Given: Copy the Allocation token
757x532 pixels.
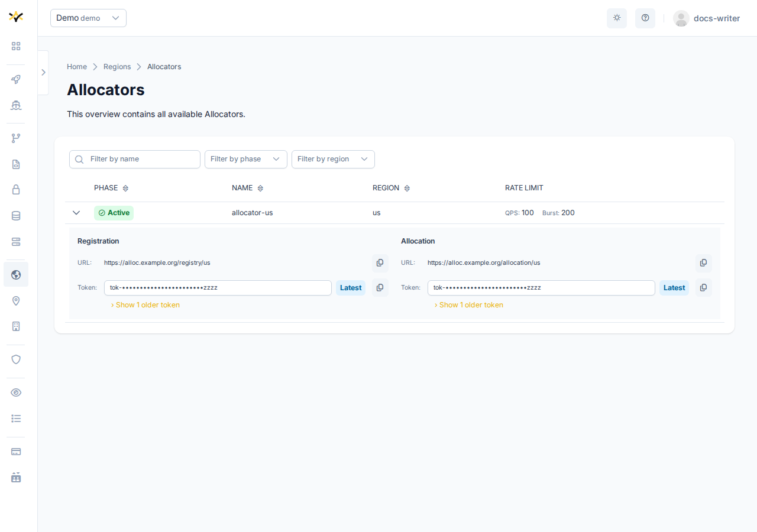Looking at the screenshot, I should pyautogui.click(x=704, y=287).
